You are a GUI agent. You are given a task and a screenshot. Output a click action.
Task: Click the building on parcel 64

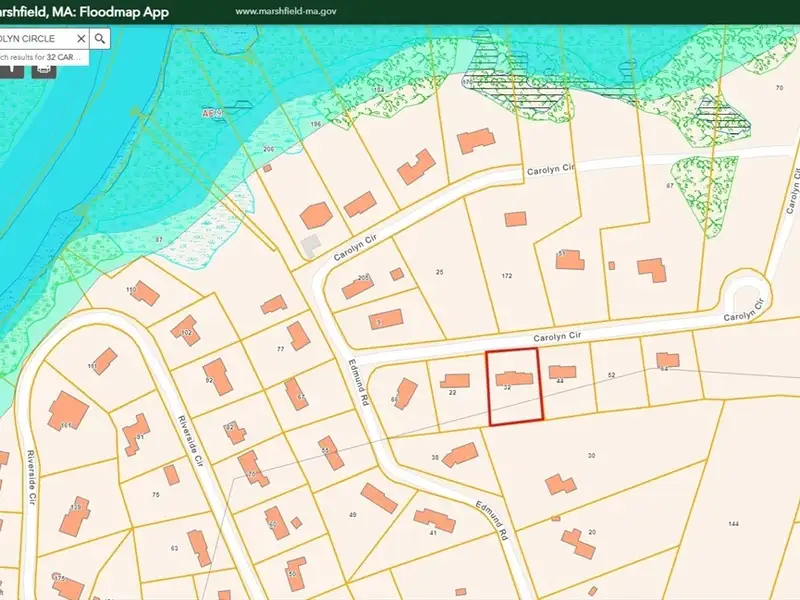pyautogui.click(x=667, y=359)
